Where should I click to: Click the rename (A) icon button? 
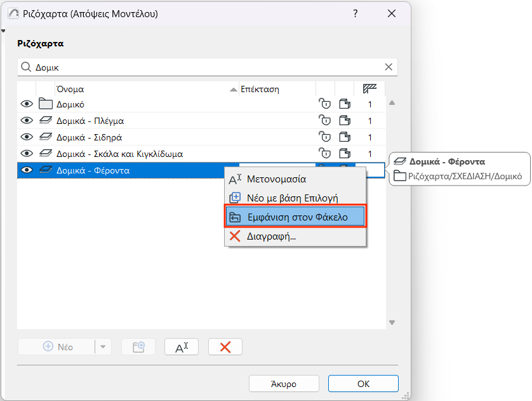[182, 347]
